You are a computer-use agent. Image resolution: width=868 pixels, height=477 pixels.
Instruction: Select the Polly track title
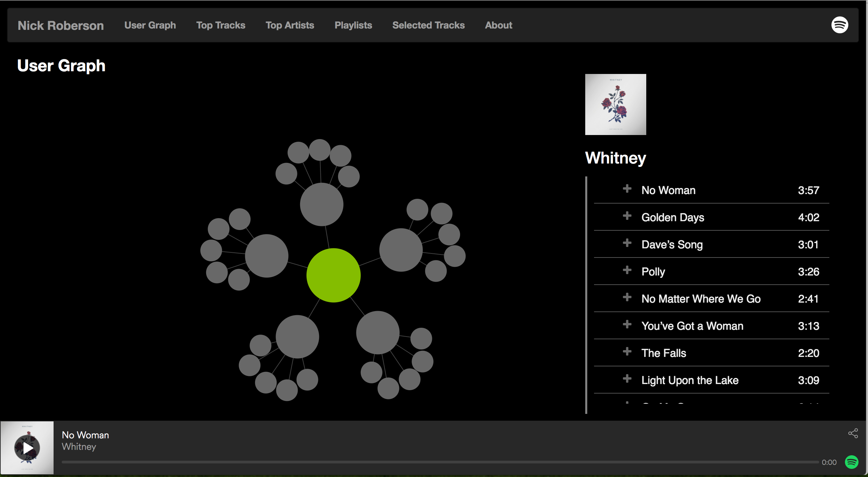(653, 272)
